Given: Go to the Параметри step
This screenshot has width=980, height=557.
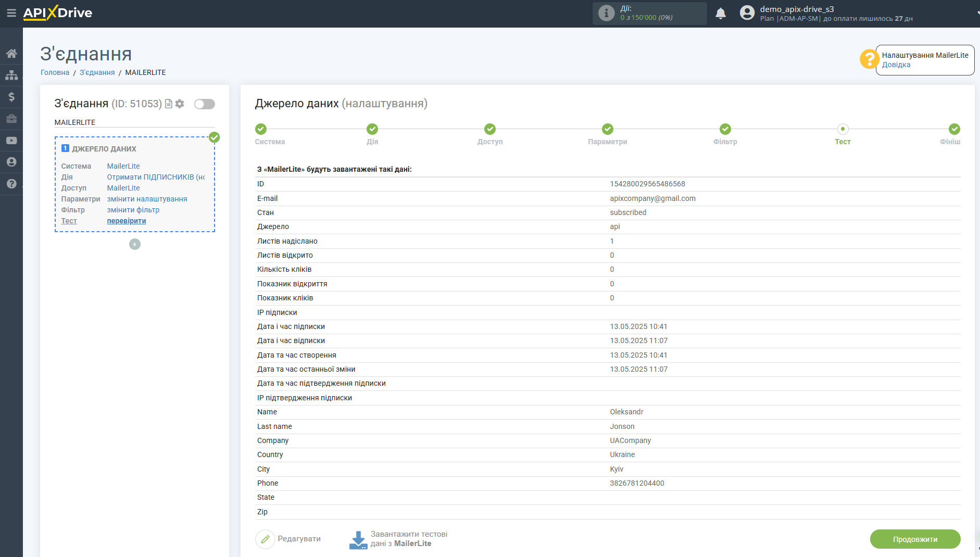Looking at the screenshot, I should tap(607, 134).
